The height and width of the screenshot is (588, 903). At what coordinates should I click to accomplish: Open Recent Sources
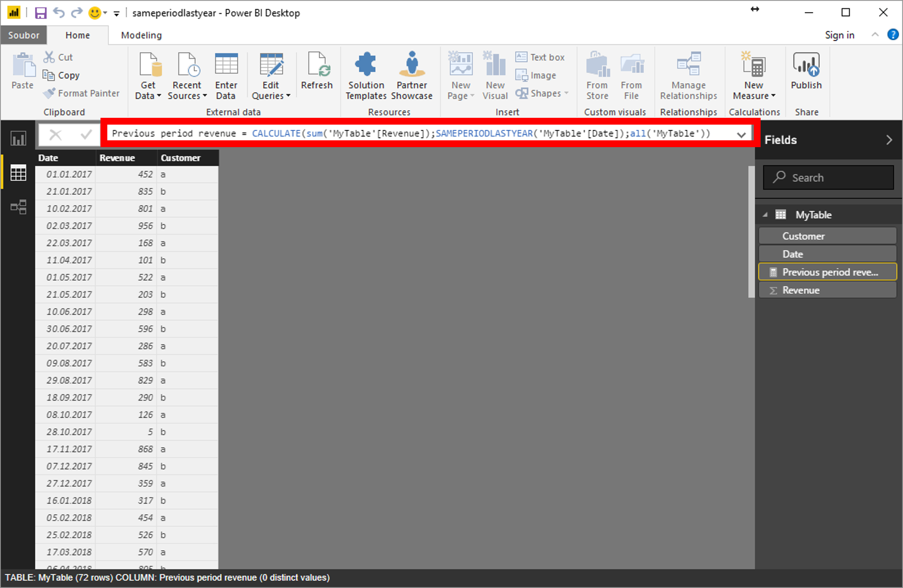click(187, 76)
